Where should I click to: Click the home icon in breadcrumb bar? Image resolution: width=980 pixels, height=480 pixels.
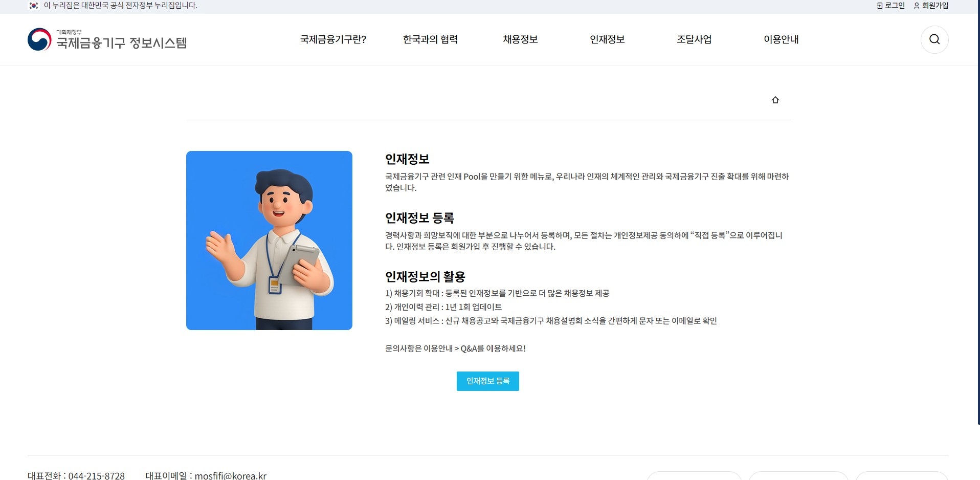[775, 100]
